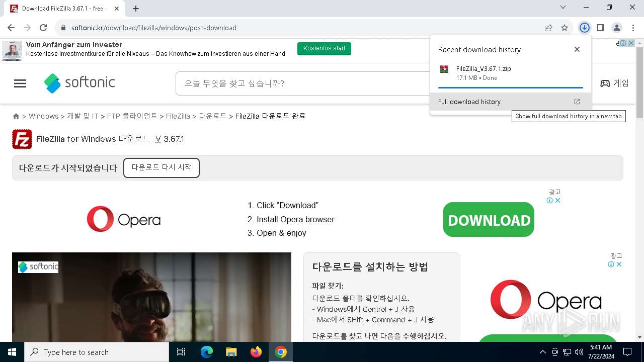Open the browser side panel icon
Image resolution: width=644 pixels, height=362 pixels.
600,28
